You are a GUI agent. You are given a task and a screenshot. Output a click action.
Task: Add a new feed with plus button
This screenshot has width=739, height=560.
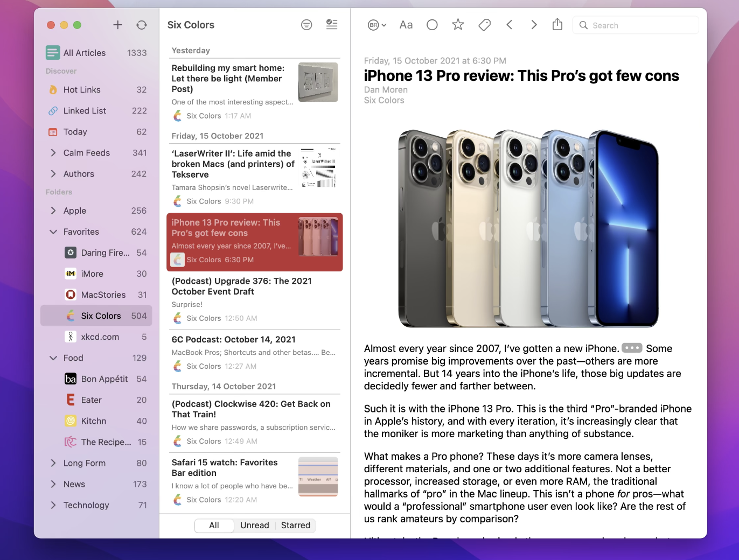117,25
